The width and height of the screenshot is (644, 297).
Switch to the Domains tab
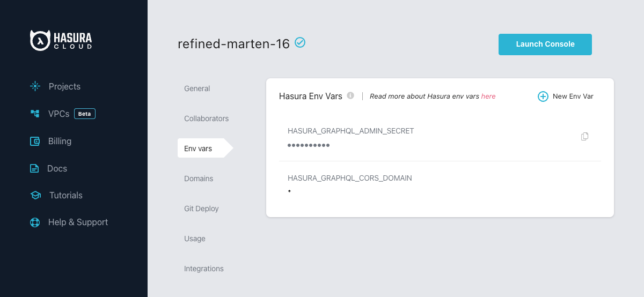[199, 179]
